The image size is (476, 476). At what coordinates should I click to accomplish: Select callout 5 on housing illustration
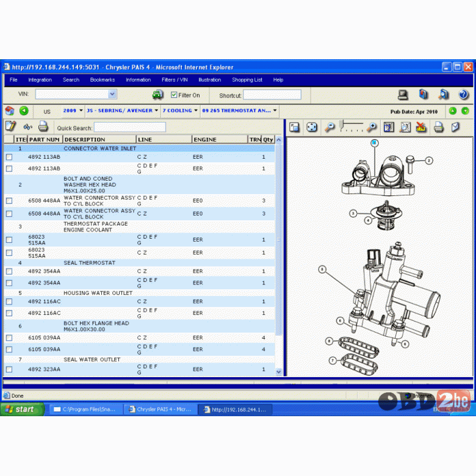[x=322, y=269]
